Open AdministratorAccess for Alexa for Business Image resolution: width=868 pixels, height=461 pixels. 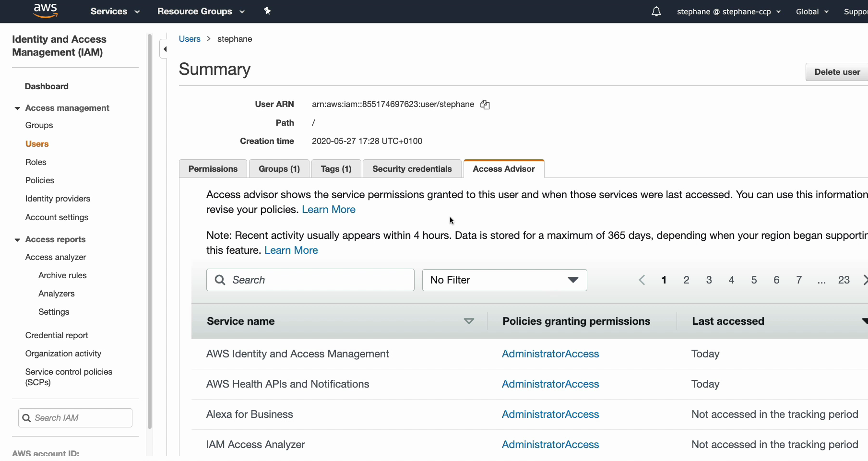550,414
